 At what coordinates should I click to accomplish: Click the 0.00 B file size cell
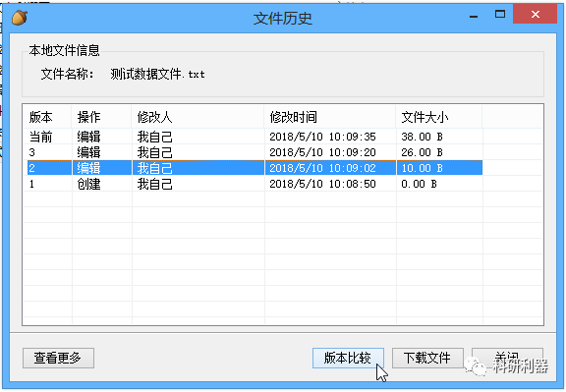419,184
